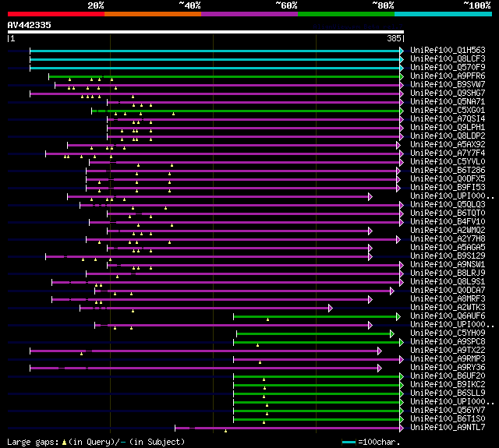Open the UniRef100_B8LRJ9 hit

coord(448,273)
